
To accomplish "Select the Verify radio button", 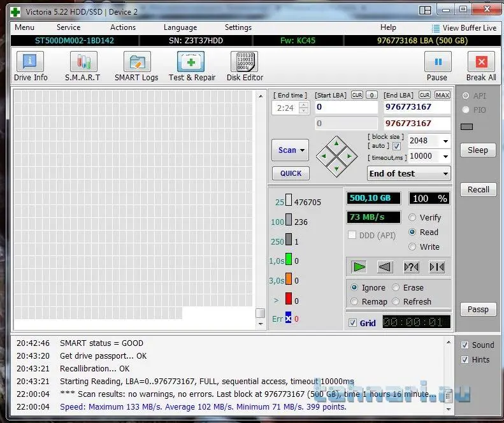I will tap(412, 218).
